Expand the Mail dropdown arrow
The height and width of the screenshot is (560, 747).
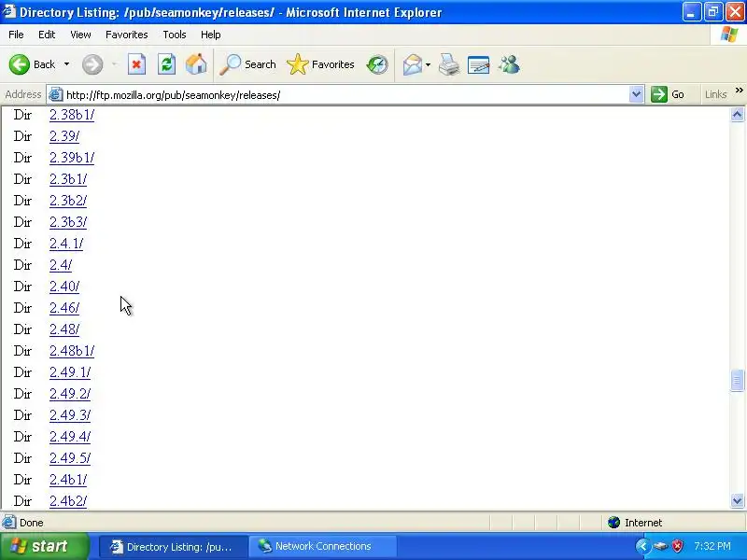(428, 64)
